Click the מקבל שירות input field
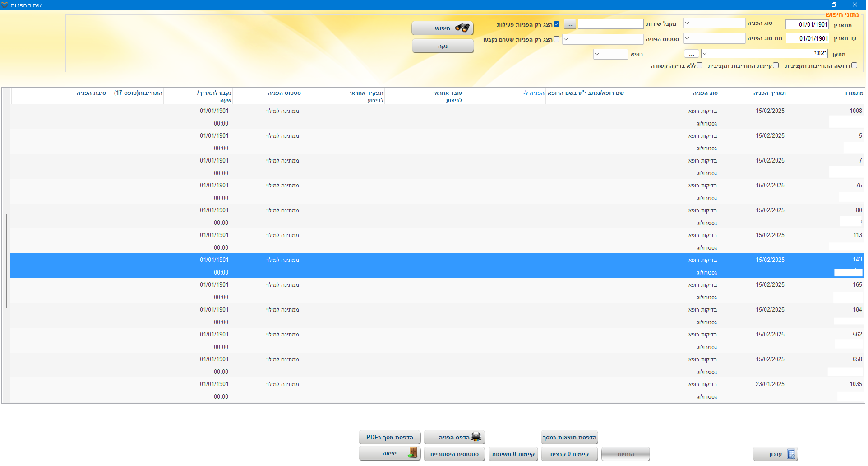The image size is (868, 466). pyautogui.click(x=610, y=23)
